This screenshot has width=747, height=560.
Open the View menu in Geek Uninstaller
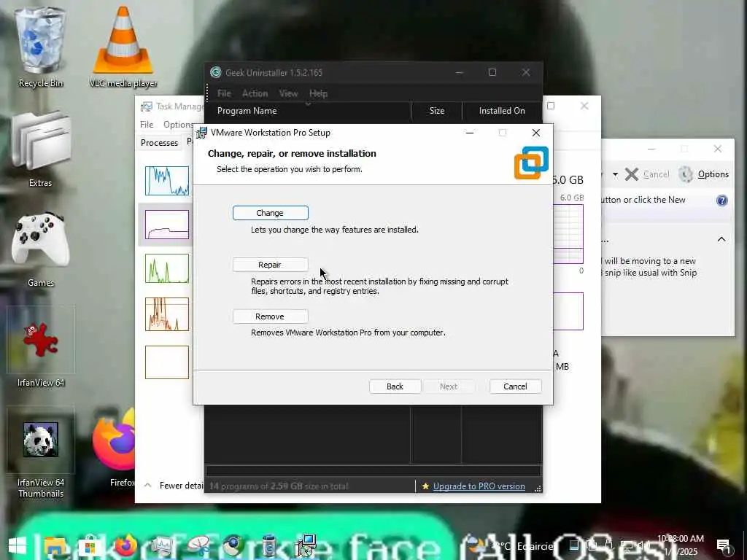click(x=288, y=93)
